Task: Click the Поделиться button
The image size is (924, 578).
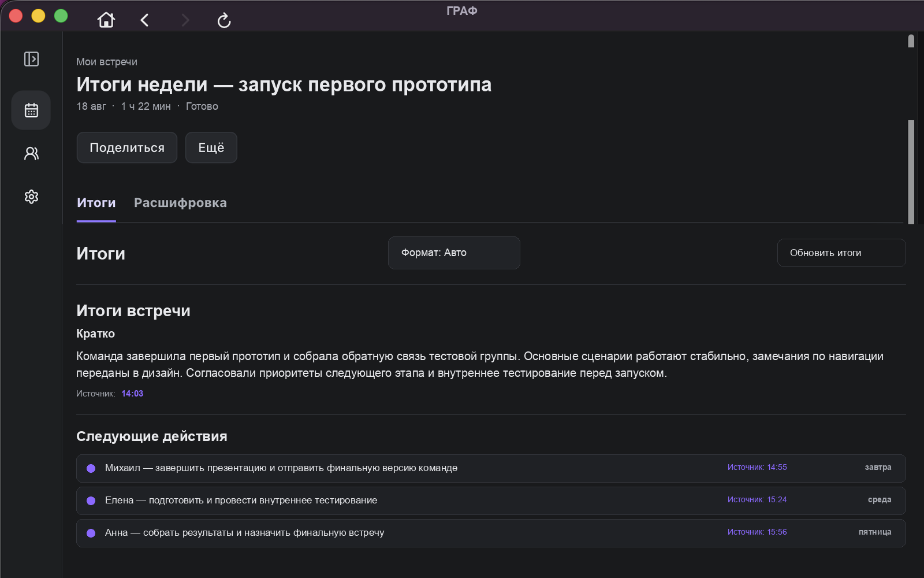Action: pos(127,147)
